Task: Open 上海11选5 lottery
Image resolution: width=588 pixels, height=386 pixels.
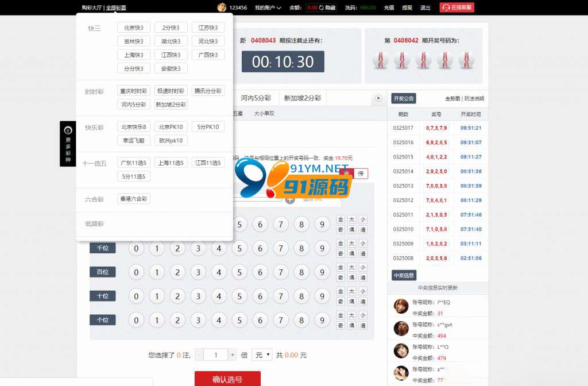Action: click(171, 163)
